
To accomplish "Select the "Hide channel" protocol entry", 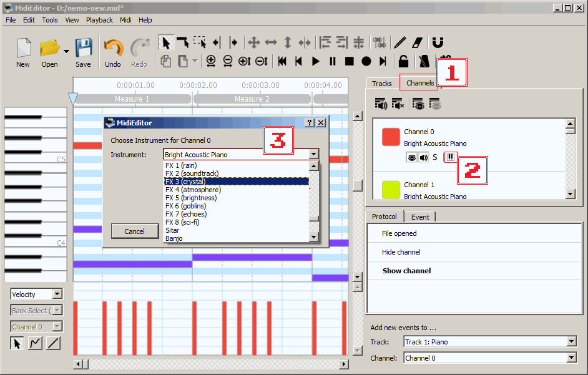I will coord(474,252).
